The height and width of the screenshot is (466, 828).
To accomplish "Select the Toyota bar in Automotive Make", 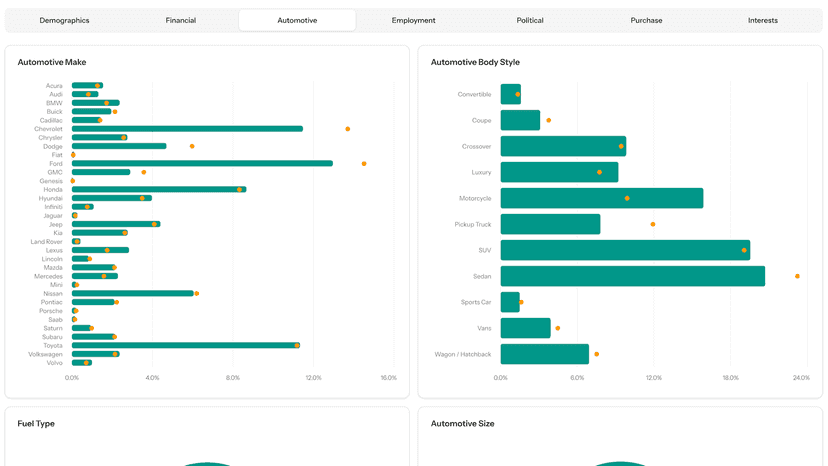I will pyautogui.click(x=186, y=346).
